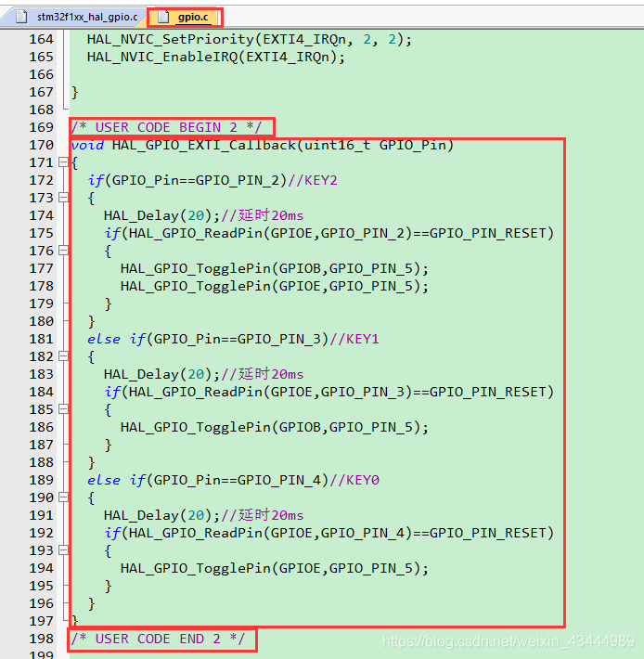Collapse code block at line 173
The height and width of the screenshot is (659, 644).
pyautogui.click(x=63, y=198)
